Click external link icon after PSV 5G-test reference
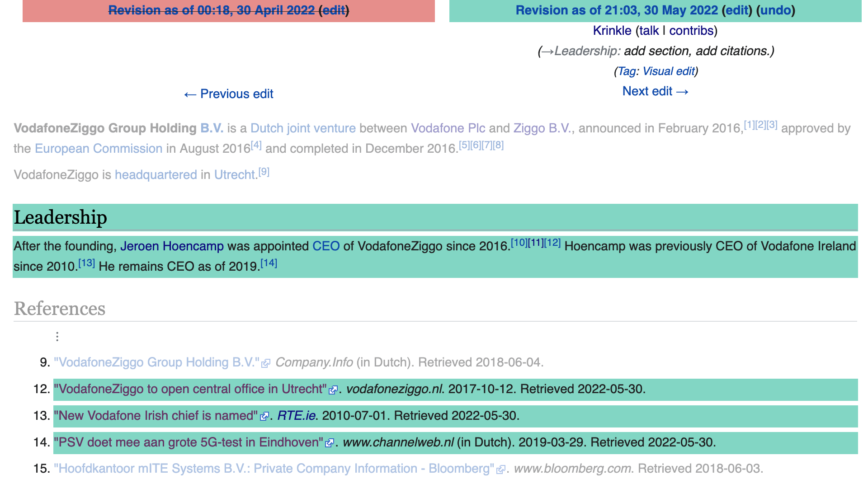This screenshot has width=868, height=479. tap(330, 443)
